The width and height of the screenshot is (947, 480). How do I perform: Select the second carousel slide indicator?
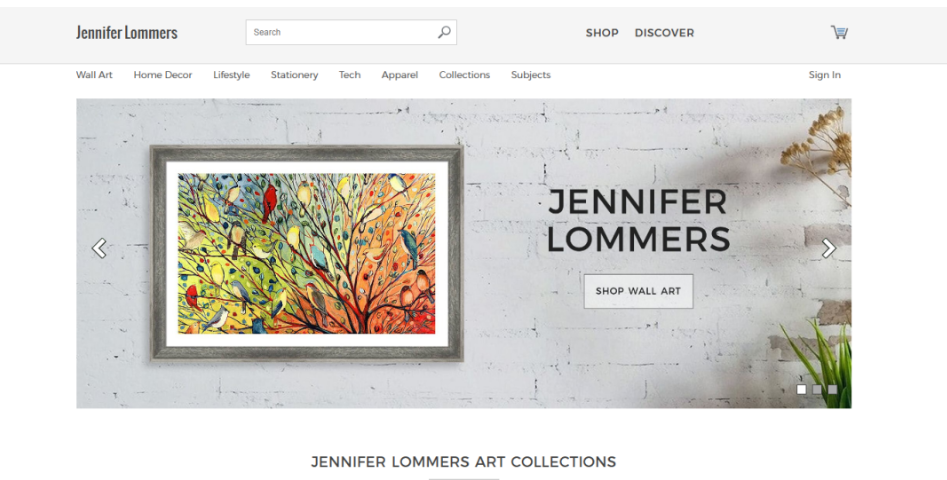(x=817, y=389)
